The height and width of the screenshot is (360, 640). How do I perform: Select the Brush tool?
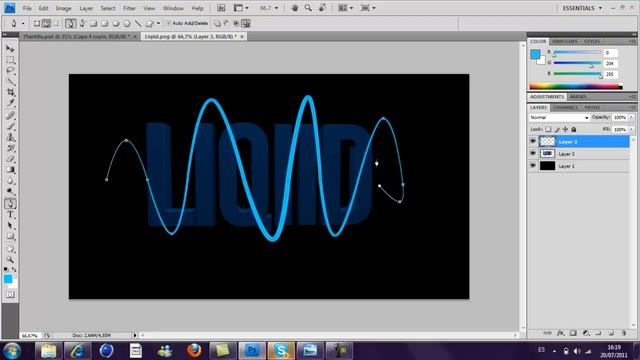coord(10,127)
